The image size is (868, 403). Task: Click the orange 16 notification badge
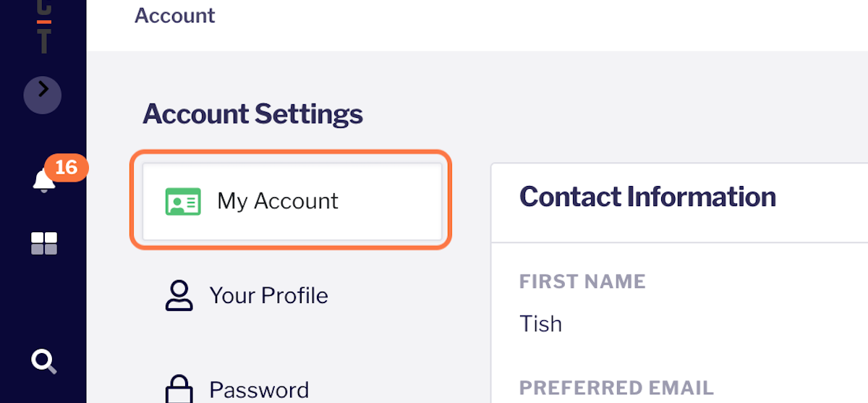(x=66, y=168)
